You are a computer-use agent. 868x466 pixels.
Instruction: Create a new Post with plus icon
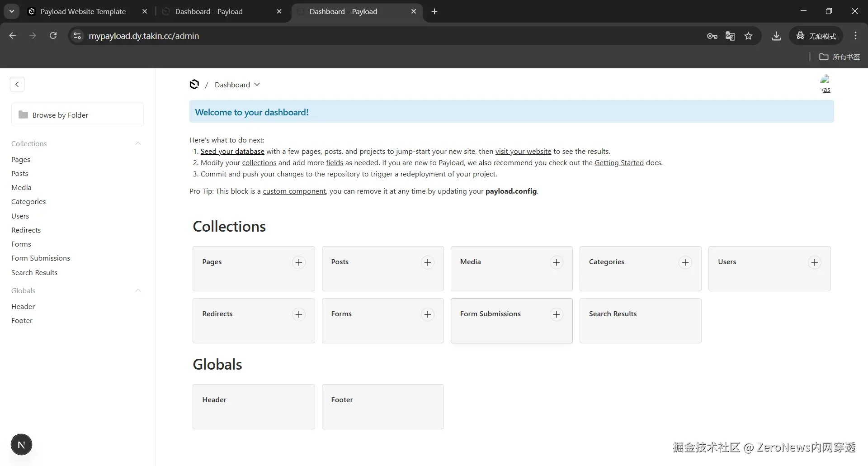click(x=428, y=262)
